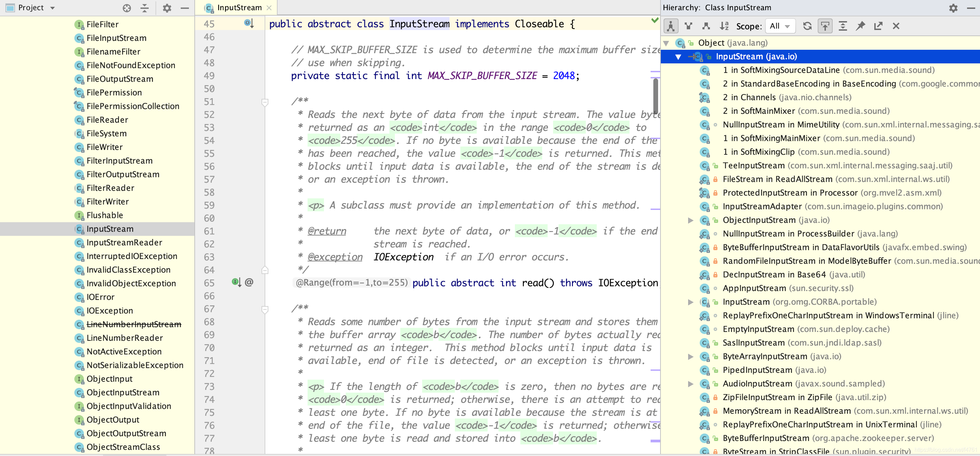Screen dimensions: 980x456
Task: Select TeeInputStream in the hierarchy
Action: coord(820,166)
